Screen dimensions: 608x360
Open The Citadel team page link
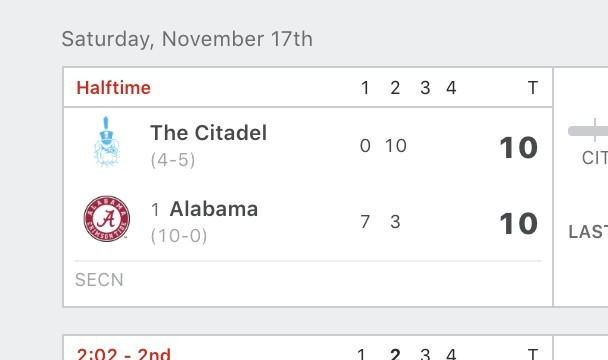pos(208,133)
